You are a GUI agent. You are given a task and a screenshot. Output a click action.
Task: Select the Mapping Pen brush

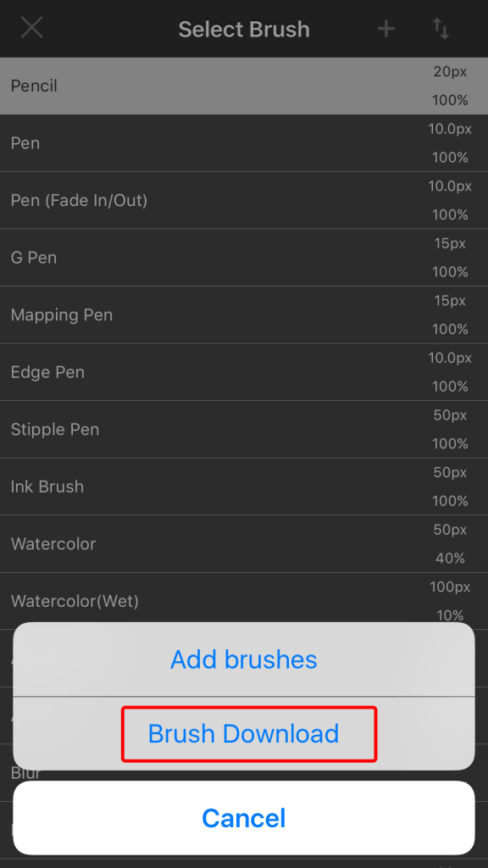244,315
